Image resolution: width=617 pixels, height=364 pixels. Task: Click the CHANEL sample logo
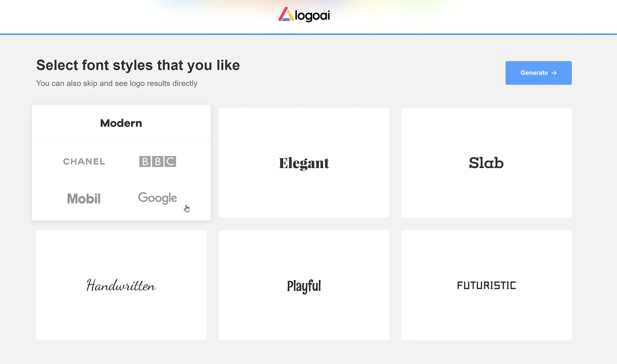pos(84,162)
